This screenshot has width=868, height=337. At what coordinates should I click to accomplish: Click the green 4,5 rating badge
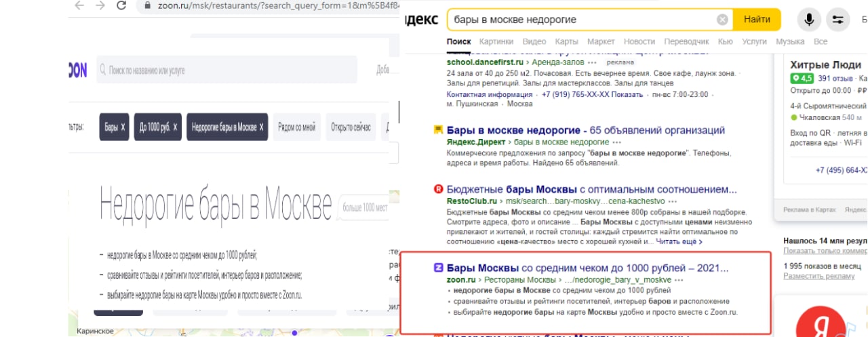pyautogui.click(x=802, y=79)
